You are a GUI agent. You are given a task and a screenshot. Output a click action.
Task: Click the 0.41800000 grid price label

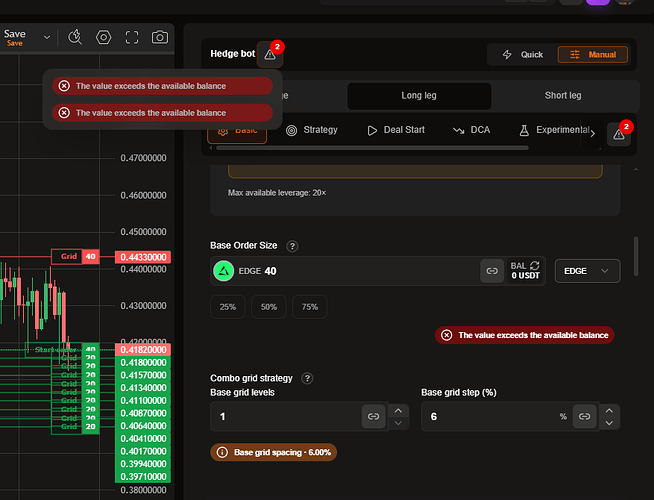click(x=143, y=362)
